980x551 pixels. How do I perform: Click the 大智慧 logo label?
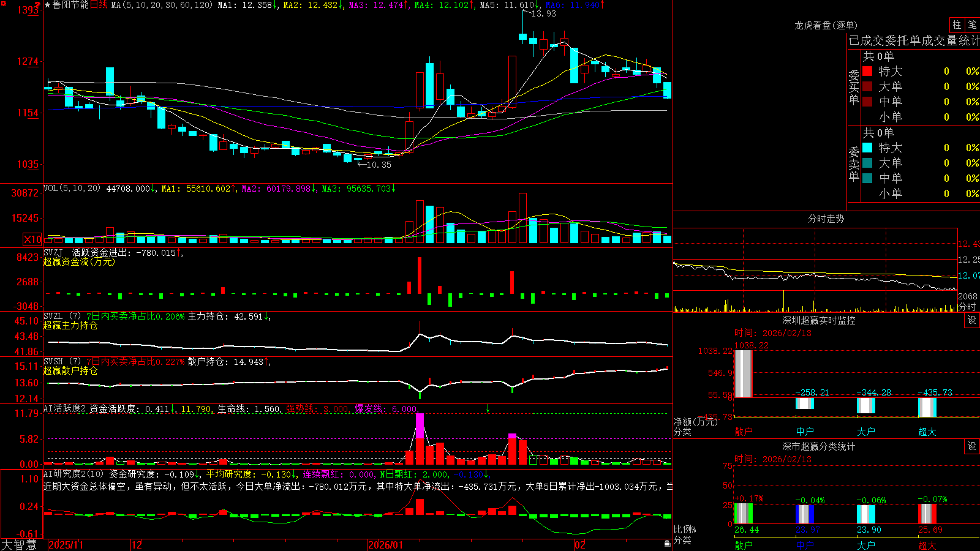click(x=19, y=544)
